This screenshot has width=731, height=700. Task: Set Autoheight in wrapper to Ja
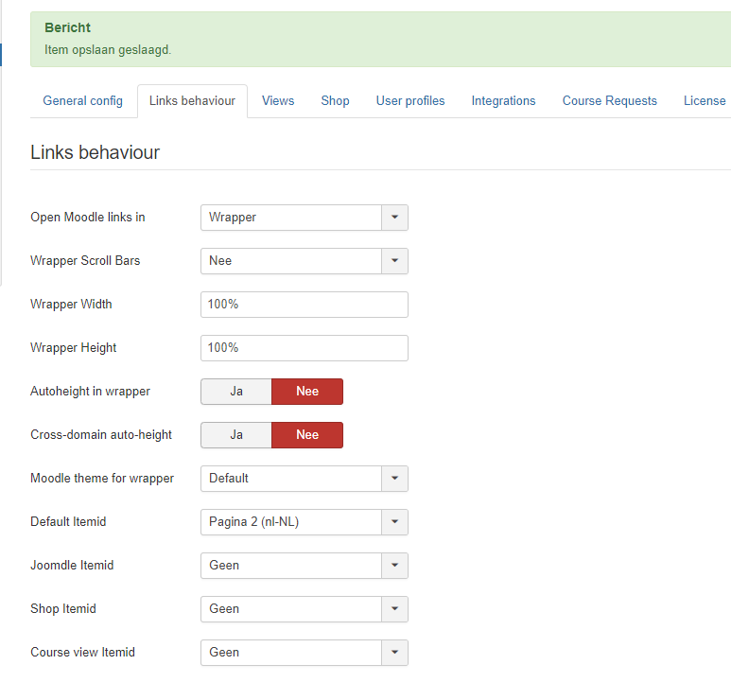coord(236,392)
